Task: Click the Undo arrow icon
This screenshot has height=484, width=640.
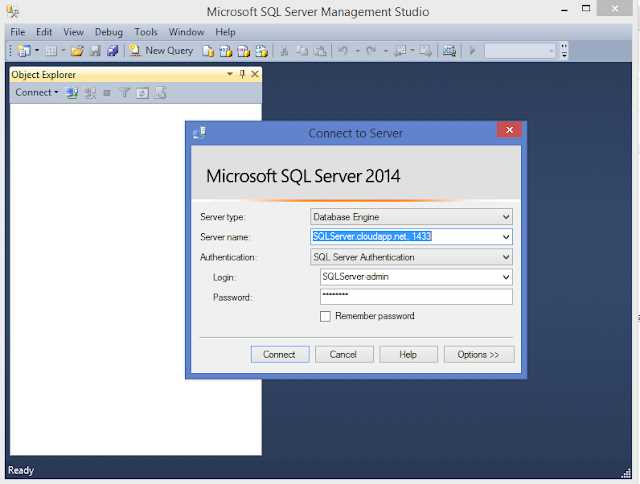Action: pos(343,51)
